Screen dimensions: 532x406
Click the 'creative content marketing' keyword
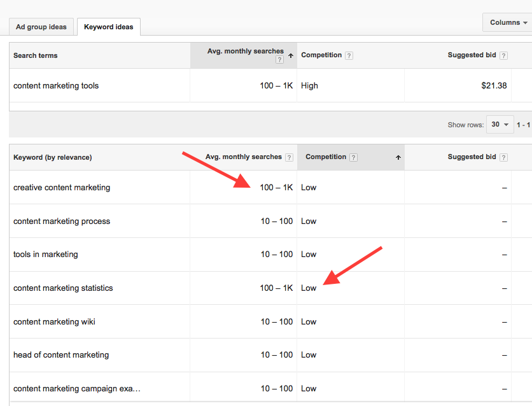click(62, 188)
